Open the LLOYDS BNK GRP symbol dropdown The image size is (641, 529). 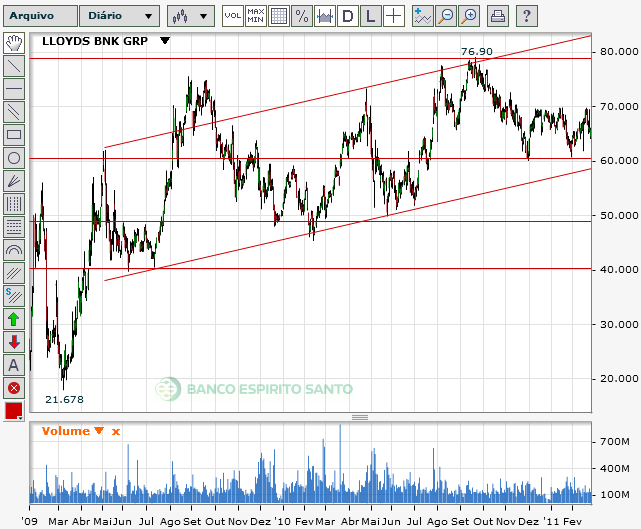tap(165, 40)
